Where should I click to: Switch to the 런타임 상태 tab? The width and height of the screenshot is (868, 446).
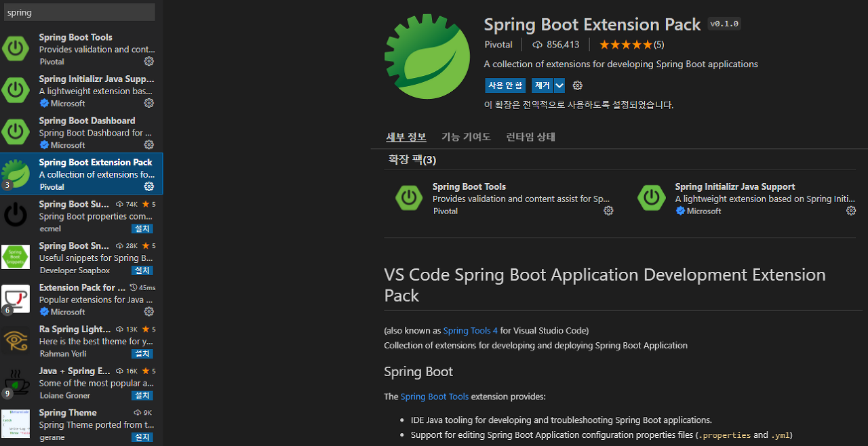[531, 137]
